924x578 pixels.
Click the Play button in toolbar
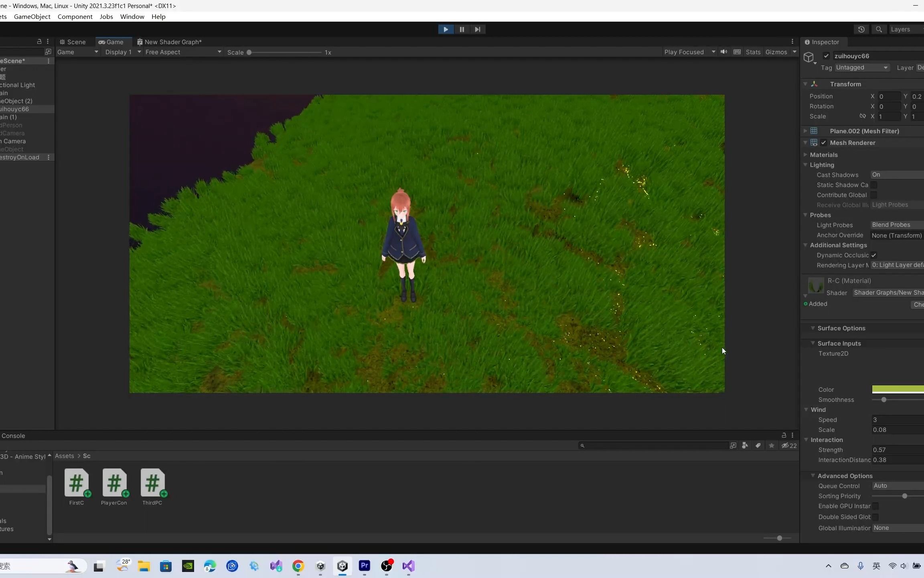pos(446,29)
